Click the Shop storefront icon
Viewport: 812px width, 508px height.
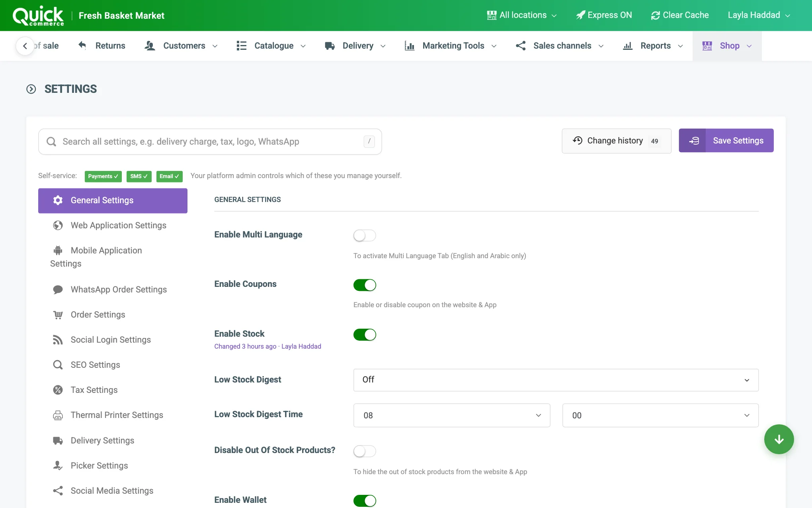707,46
